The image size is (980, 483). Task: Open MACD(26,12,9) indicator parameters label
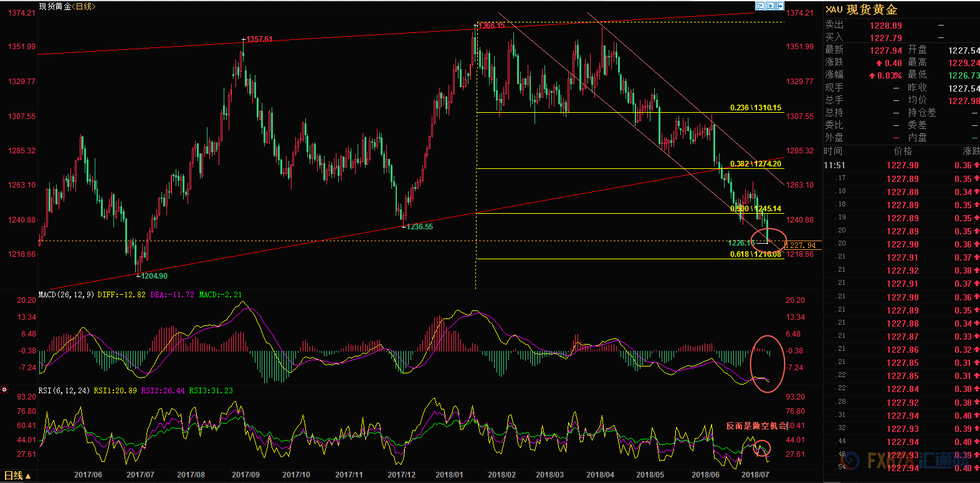coord(65,295)
